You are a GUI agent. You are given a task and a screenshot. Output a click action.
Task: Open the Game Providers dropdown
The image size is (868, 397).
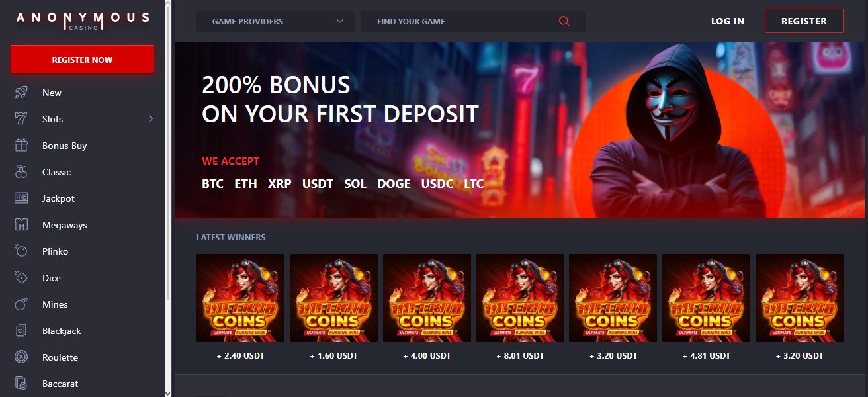click(276, 21)
